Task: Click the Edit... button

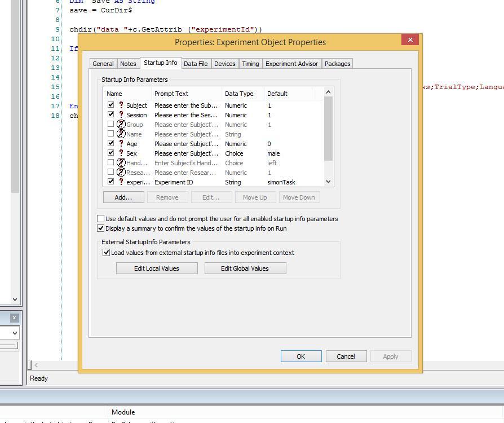Action: (x=211, y=197)
